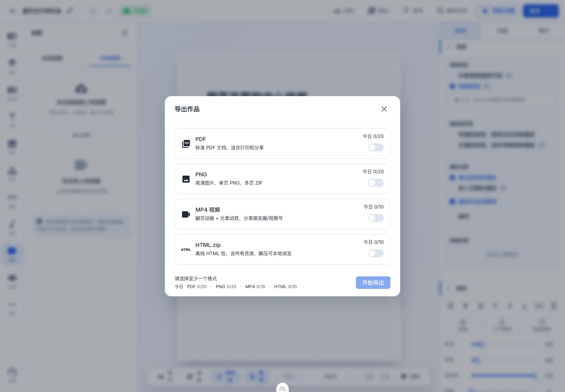The width and height of the screenshot is (565, 392).
Task: Click footer summary HTML 0/10
Action: coord(286,287)
